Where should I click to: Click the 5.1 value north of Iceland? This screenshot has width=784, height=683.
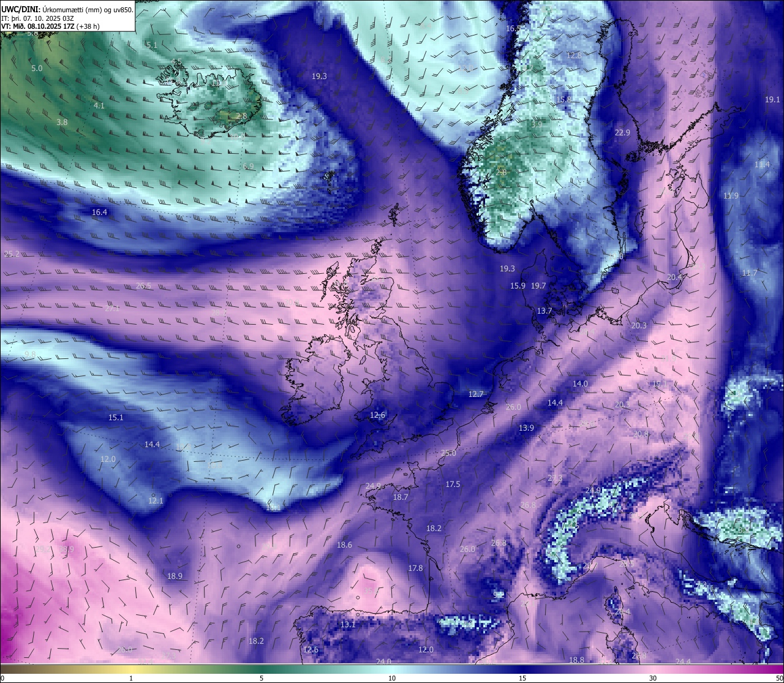[152, 45]
